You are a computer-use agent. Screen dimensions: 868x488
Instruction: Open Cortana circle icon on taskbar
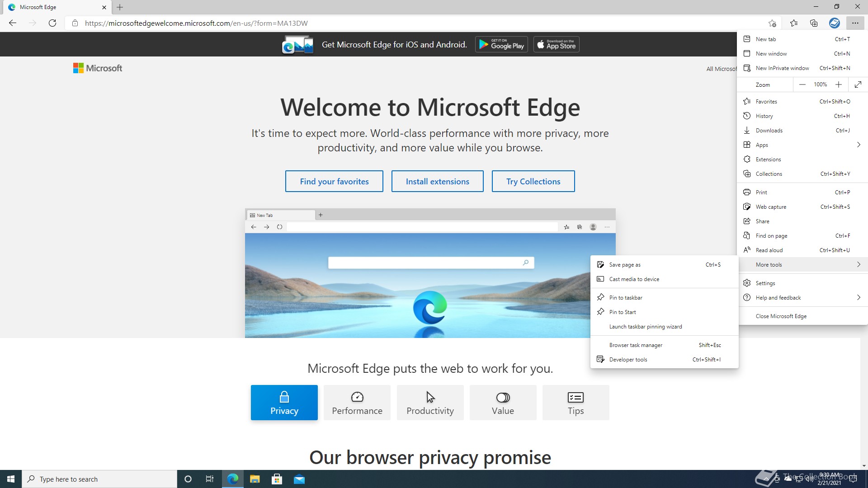188,479
